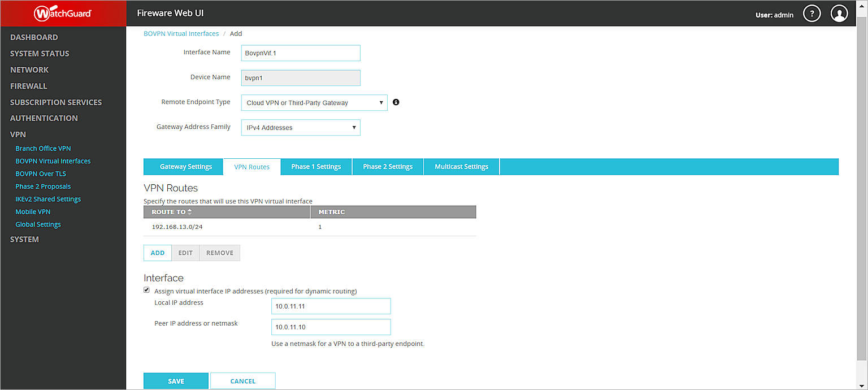This screenshot has width=868, height=390.
Task: Save the BOVPN virtual interface configuration
Action: coord(176,380)
